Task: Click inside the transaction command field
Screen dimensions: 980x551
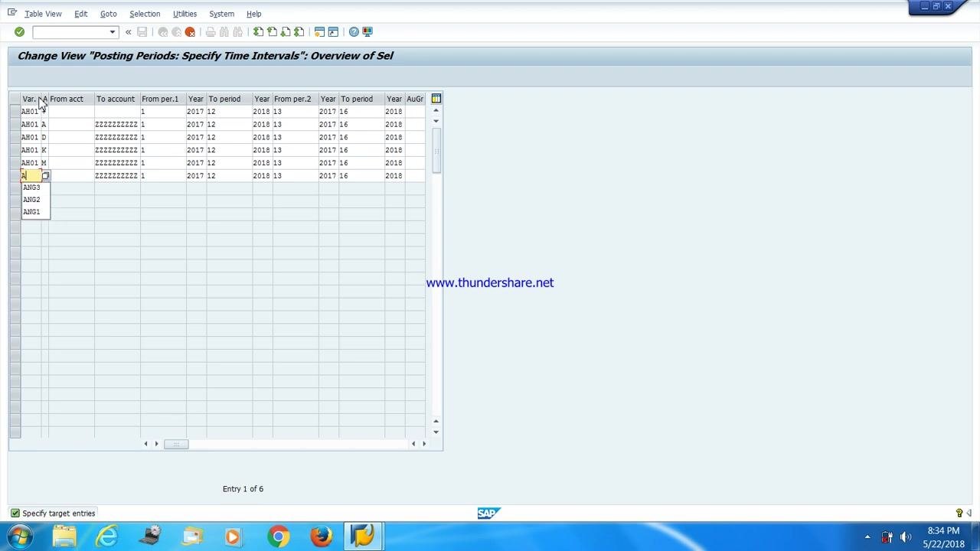Action: tap(70, 32)
